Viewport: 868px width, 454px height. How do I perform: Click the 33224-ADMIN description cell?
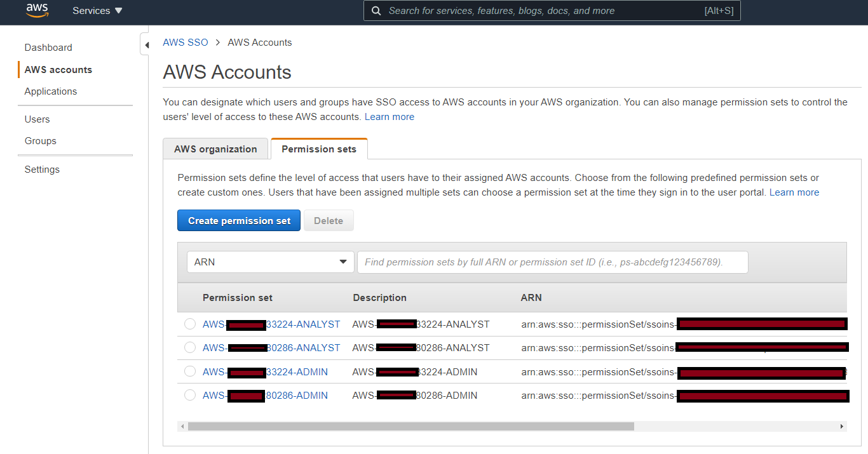(x=415, y=371)
